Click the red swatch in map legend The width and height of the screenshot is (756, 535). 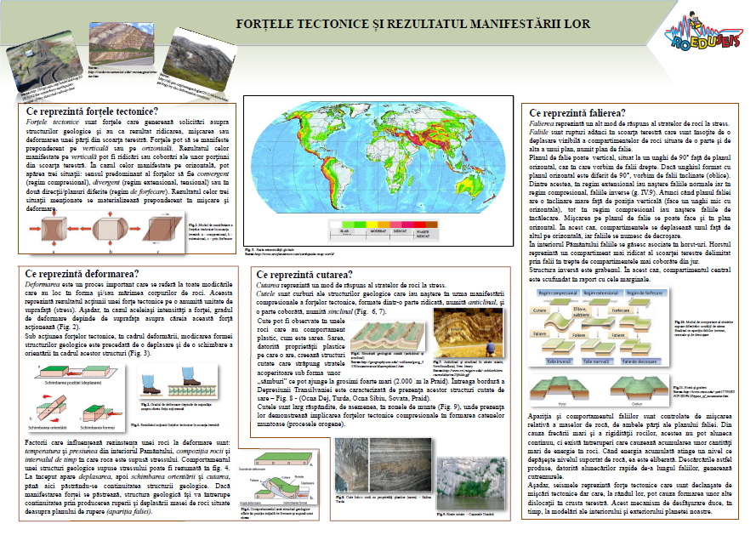tap(419, 225)
